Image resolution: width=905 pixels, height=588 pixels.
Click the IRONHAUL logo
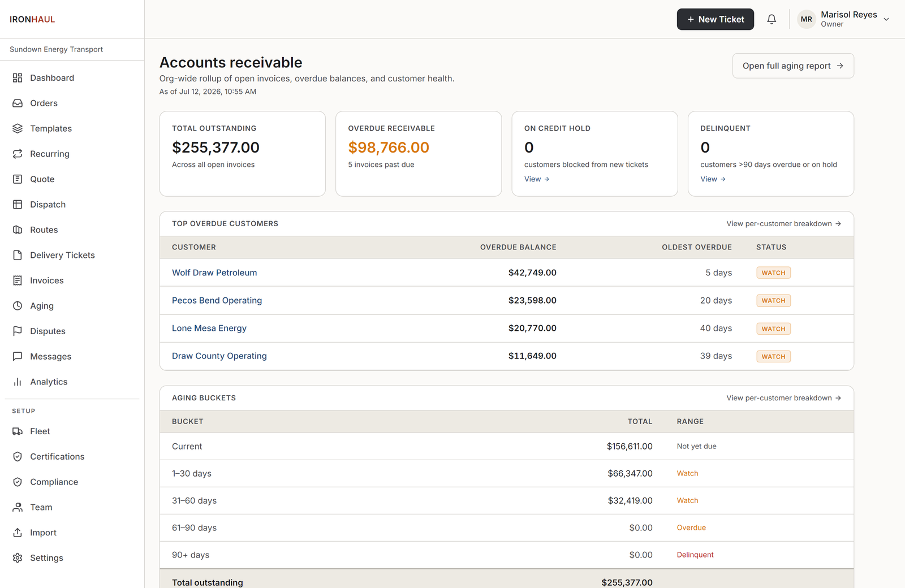32,19
